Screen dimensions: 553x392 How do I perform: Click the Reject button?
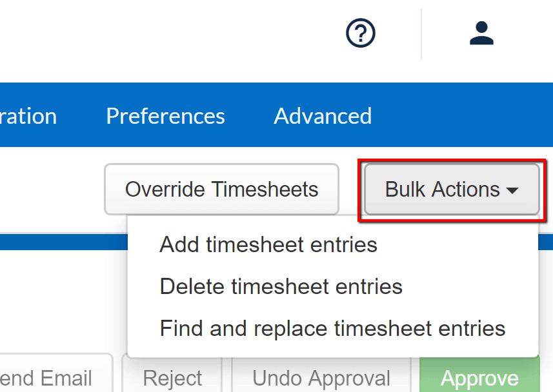tap(172, 379)
